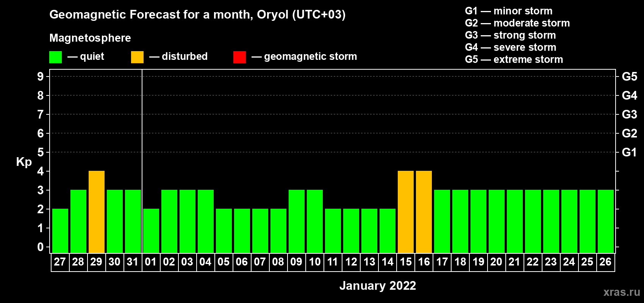Click the date label 10
Screen dimensions: 644x303
pos(314,262)
